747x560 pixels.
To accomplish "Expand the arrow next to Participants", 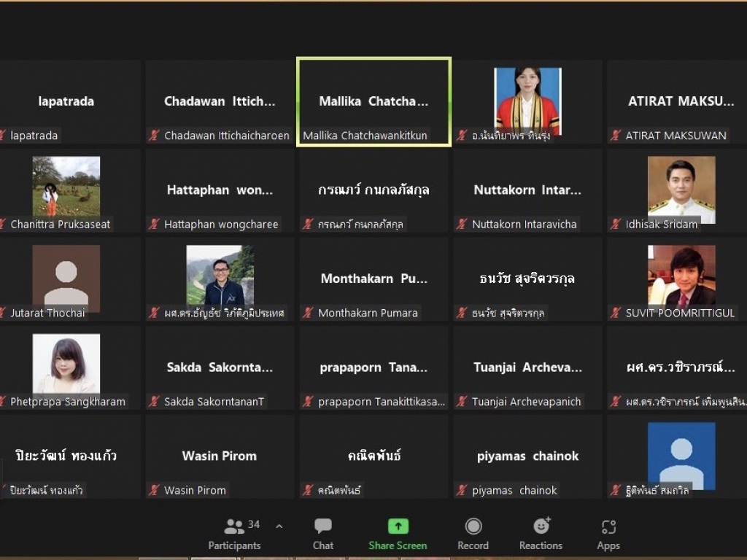I will [x=279, y=526].
